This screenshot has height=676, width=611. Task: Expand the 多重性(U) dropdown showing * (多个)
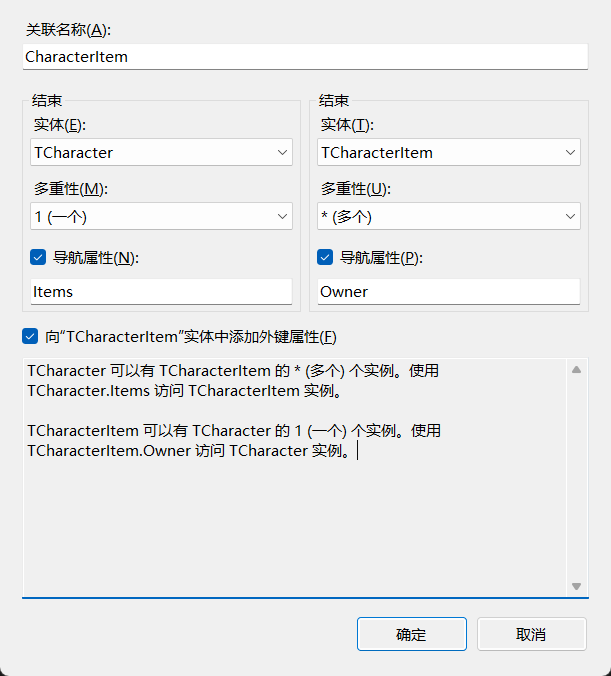coord(448,216)
